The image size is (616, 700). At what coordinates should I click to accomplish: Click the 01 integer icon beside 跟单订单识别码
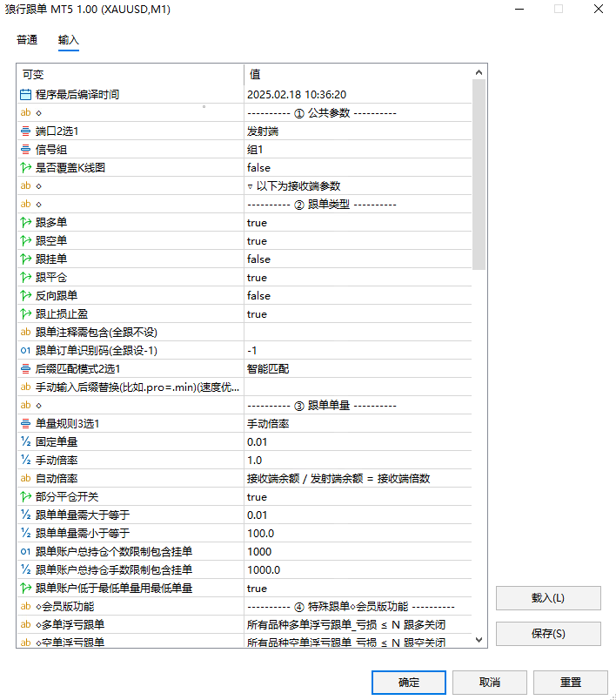pos(26,351)
